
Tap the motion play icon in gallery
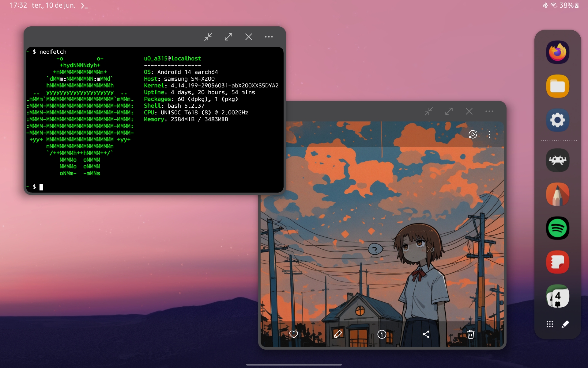473,134
